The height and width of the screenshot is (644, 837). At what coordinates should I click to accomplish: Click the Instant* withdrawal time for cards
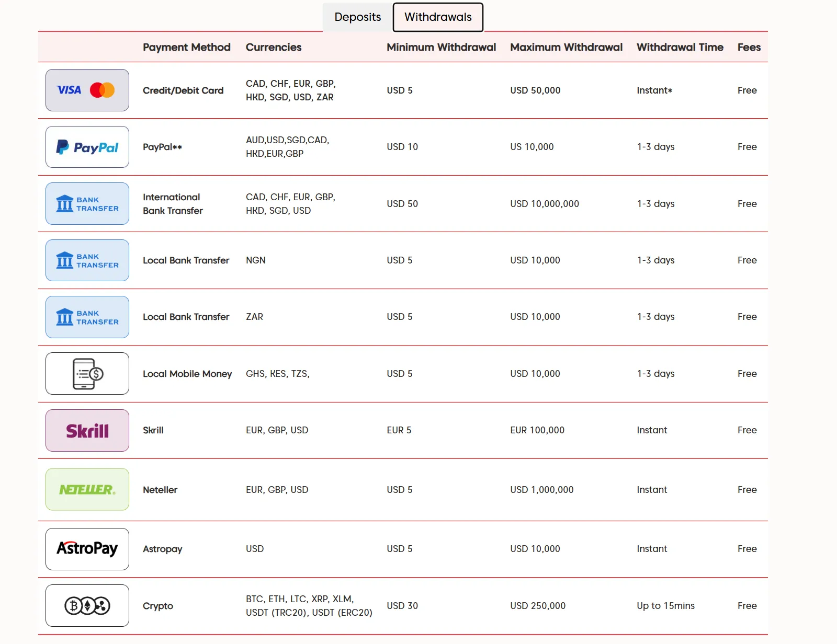coord(654,90)
